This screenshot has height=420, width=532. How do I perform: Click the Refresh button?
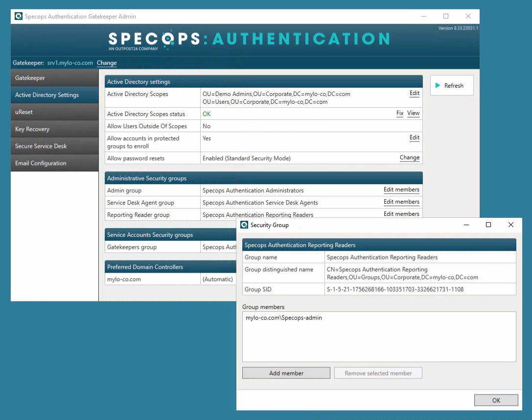(452, 86)
